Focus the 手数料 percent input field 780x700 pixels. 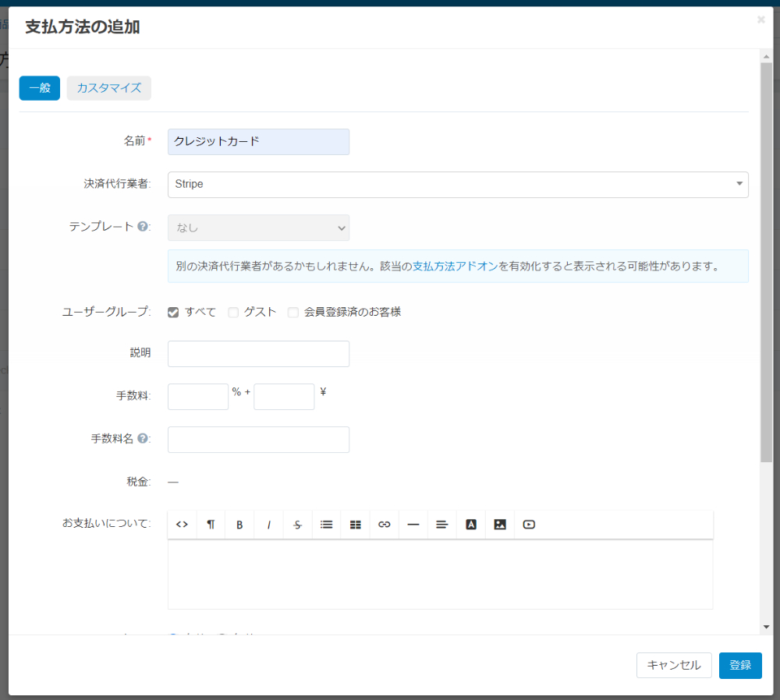click(x=198, y=397)
